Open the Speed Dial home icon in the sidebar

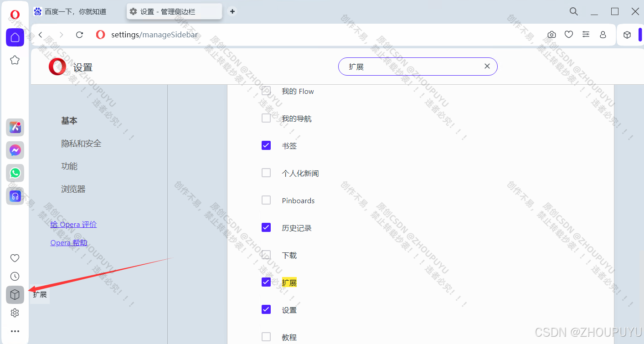tap(15, 37)
